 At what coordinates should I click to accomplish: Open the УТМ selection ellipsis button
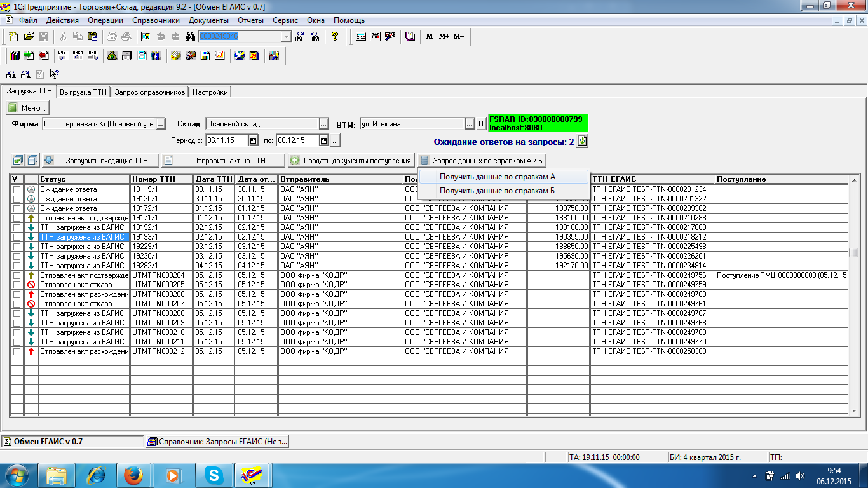pyautogui.click(x=470, y=124)
